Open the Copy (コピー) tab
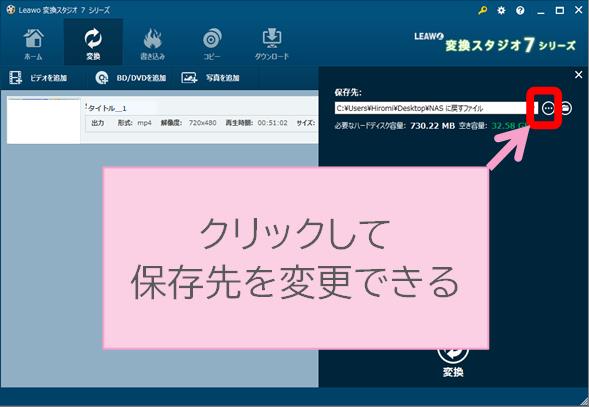 coord(212,44)
